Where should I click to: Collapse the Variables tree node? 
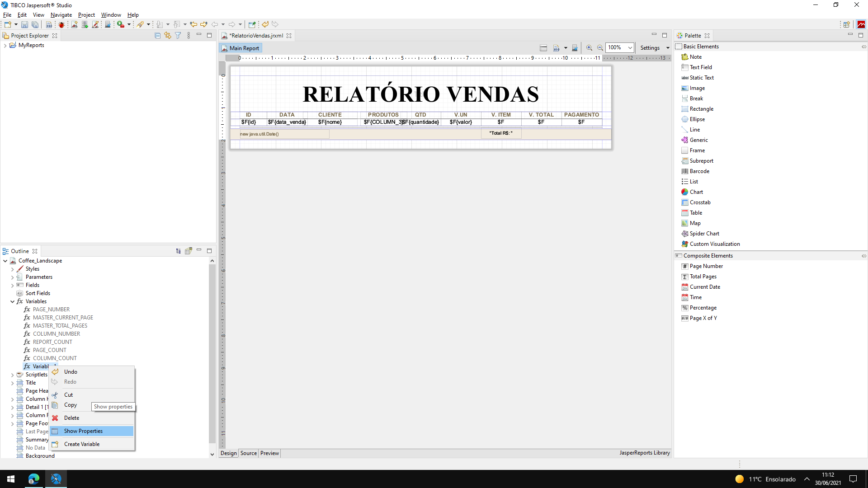[x=12, y=301]
